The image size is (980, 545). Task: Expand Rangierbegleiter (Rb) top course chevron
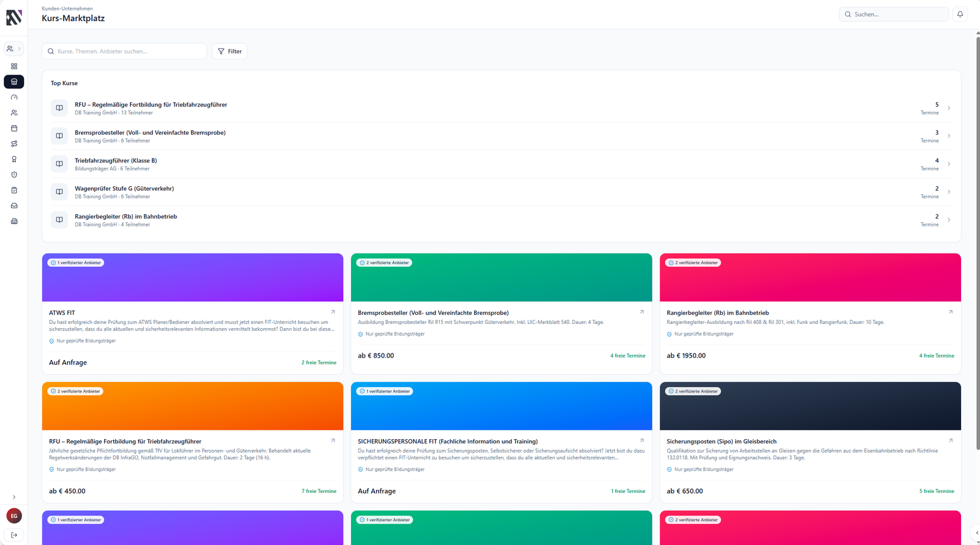949,220
